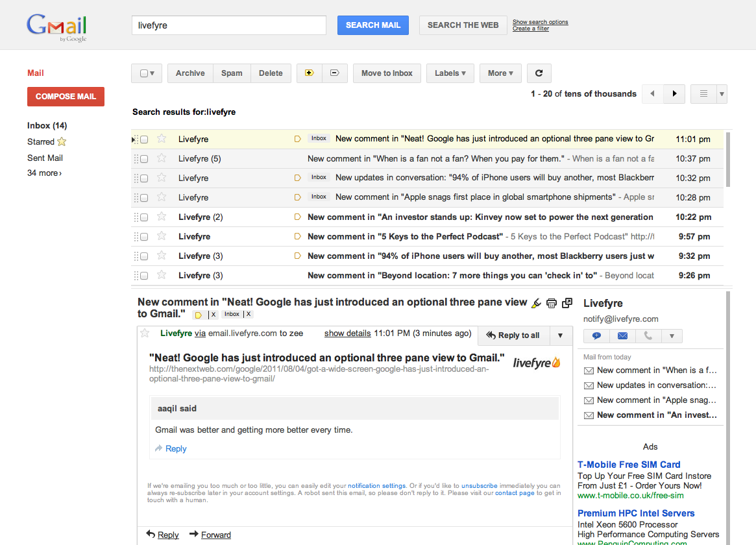The image size is (756, 545).
Task: Check the 11:01 pm Livefyre message
Action: pos(143,139)
